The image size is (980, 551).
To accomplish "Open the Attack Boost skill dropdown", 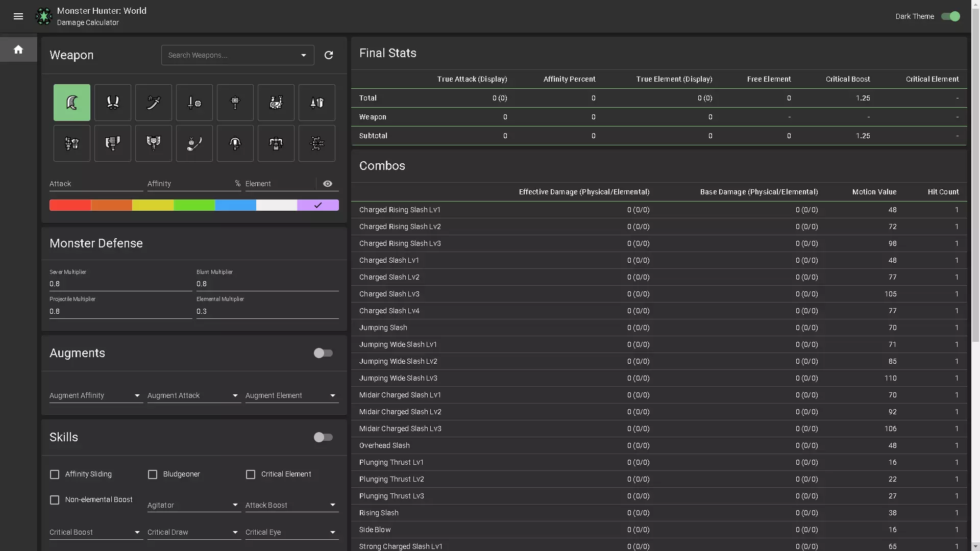I will coord(291,505).
